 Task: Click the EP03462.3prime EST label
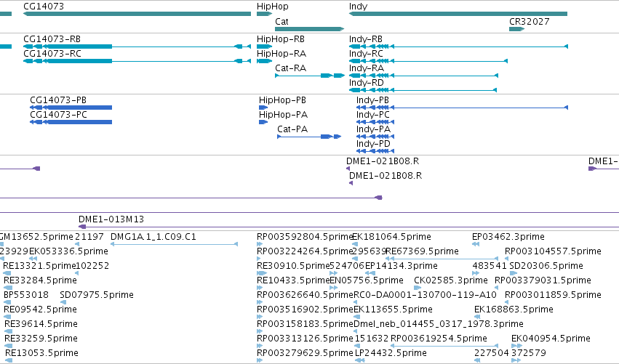coord(508,237)
